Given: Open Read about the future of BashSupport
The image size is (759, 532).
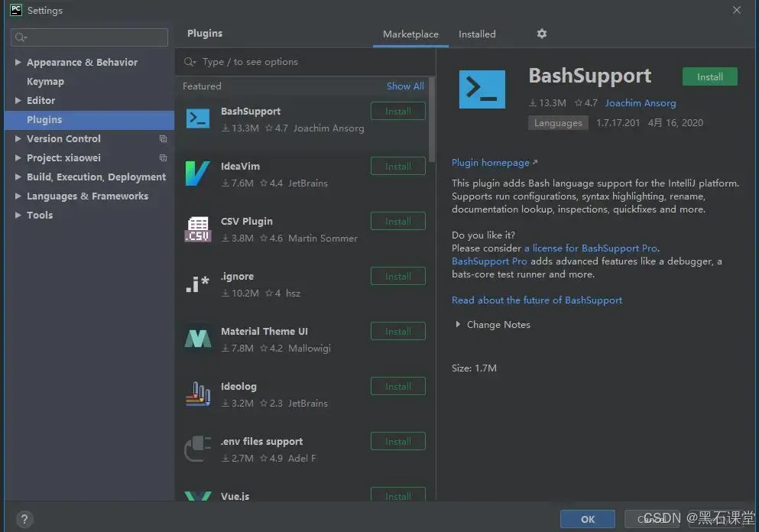Looking at the screenshot, I should point(537,300).
